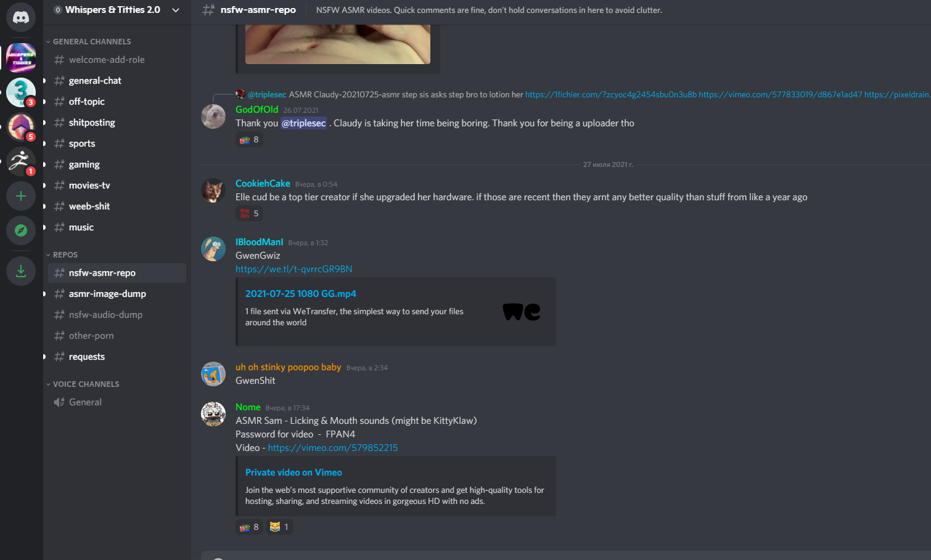Toggle the reaction with 5 on CookiehCake's message
Image resolution: width=931 pixels, height=560 pixels.
pyautogui.click(x=250, y=213)
